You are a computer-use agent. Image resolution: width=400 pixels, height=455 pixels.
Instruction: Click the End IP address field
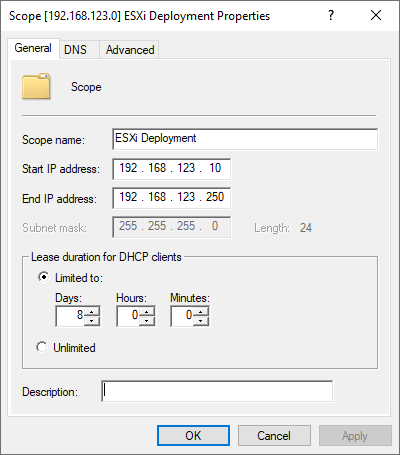[x=171, y=198]
